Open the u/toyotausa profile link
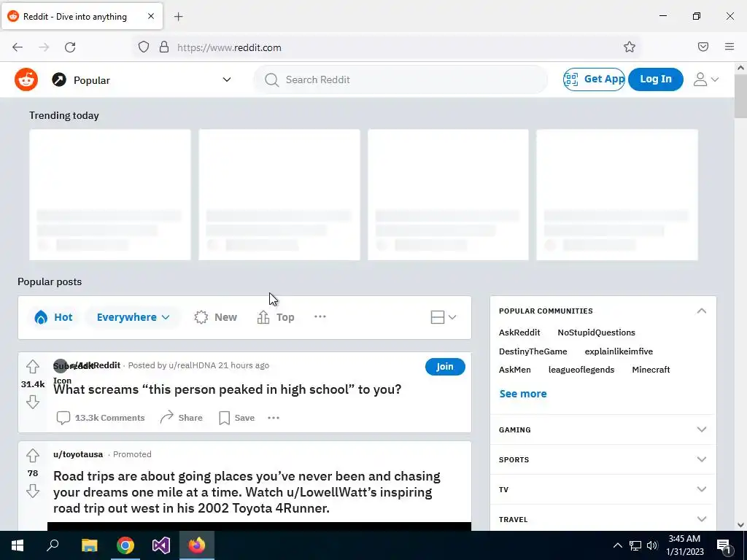 [78, 454]
